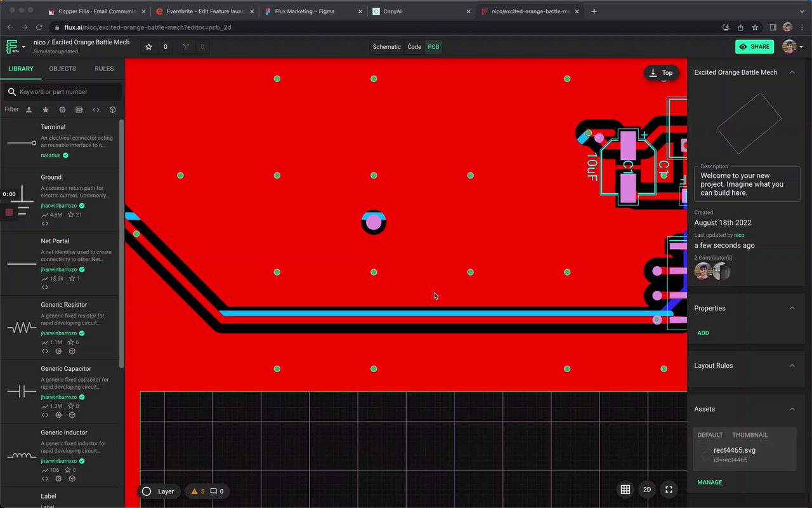Open the comments icon in bottom bar

pos(214,491)
